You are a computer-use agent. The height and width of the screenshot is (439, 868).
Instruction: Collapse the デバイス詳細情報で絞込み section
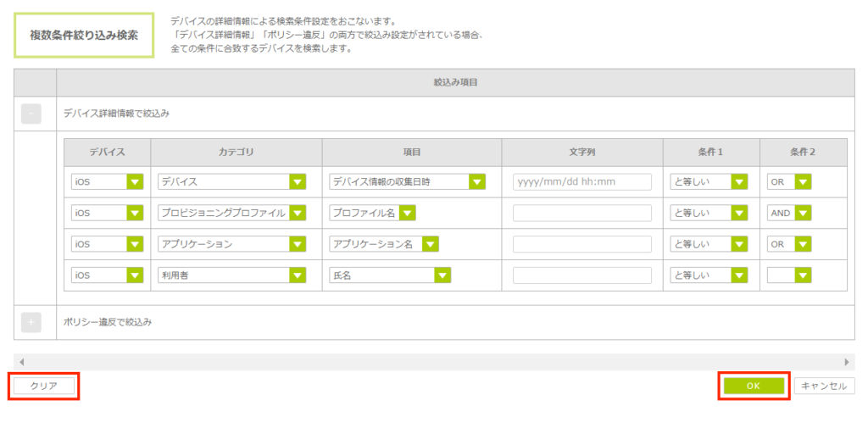coord(31,114)
